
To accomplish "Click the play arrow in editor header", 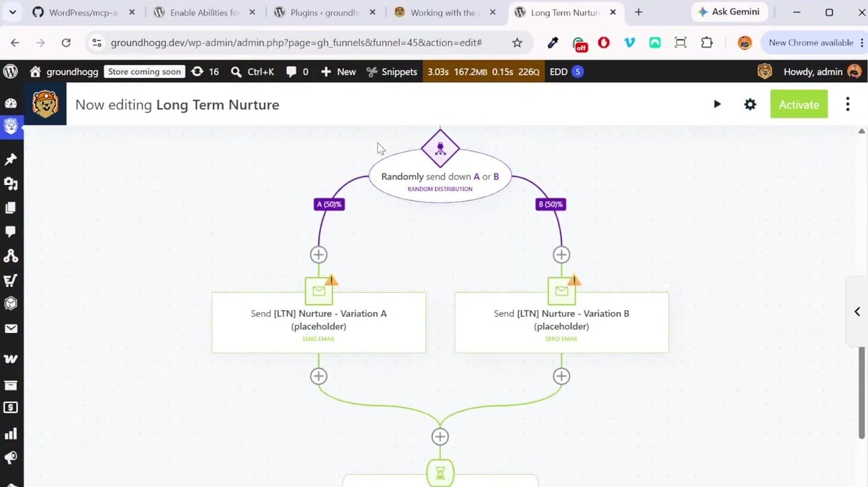I will 717,104.
